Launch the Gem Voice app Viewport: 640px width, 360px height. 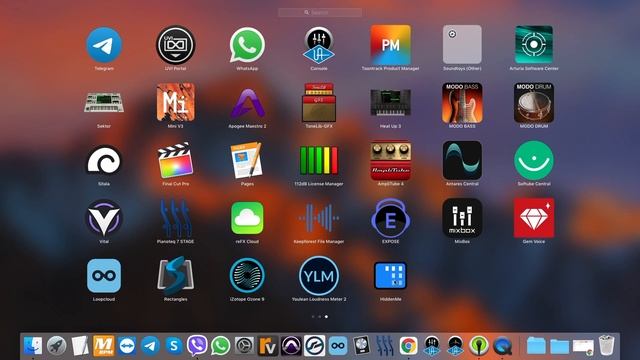pyautogui.click(x=534, y=218)
